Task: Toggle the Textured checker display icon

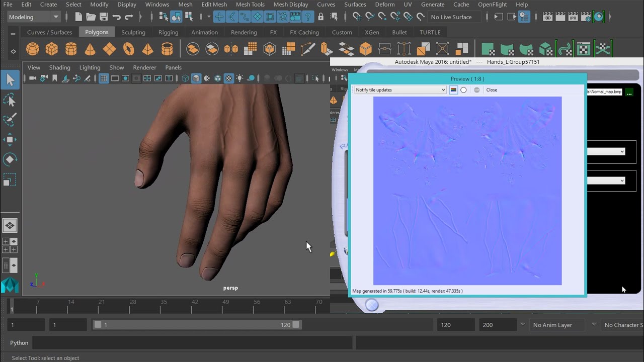Action: point(229,78)
